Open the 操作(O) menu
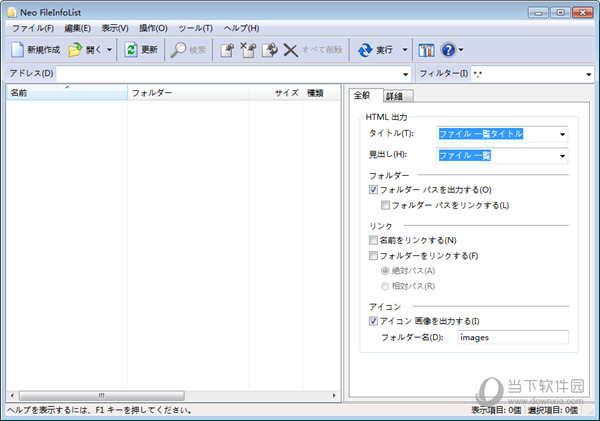This screenshot has width=600, height=421. point(153,28)
